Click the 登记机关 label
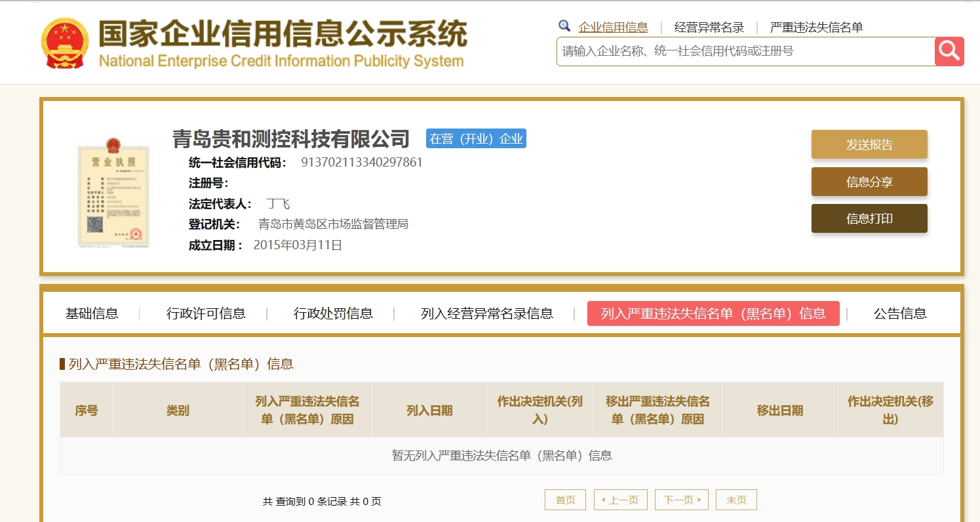Viewport: 980px width, 522px height. click(215, 224)
